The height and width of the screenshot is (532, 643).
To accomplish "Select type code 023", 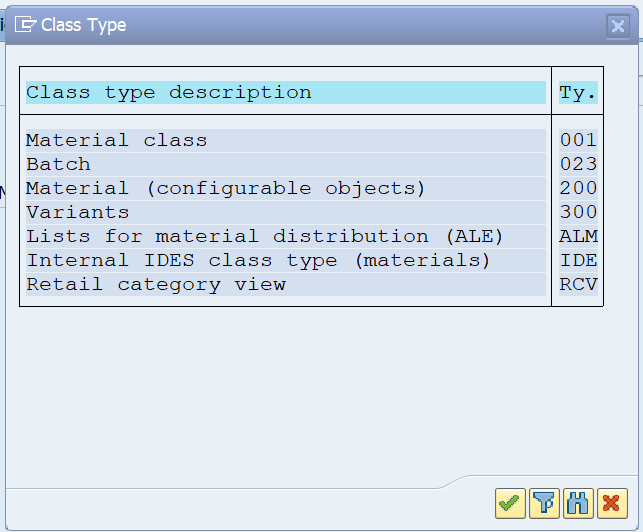I will (x=578, y=164).
